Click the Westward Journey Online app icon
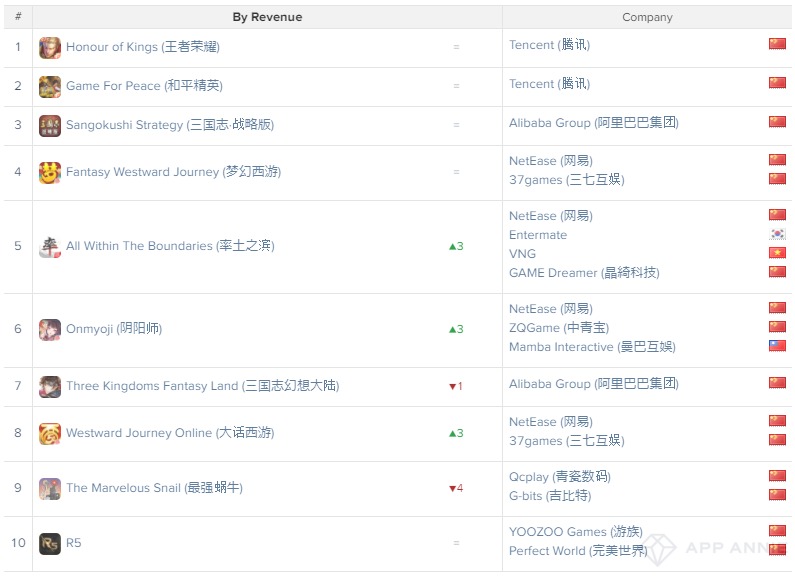Image resolution: width=795 pixels, height=578 pixels. pos(50,434)
